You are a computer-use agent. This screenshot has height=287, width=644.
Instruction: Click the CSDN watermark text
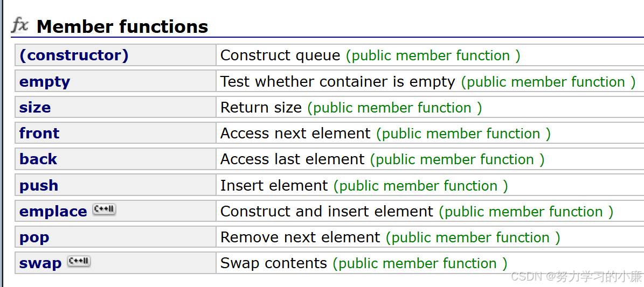click(x=576, y=277)
